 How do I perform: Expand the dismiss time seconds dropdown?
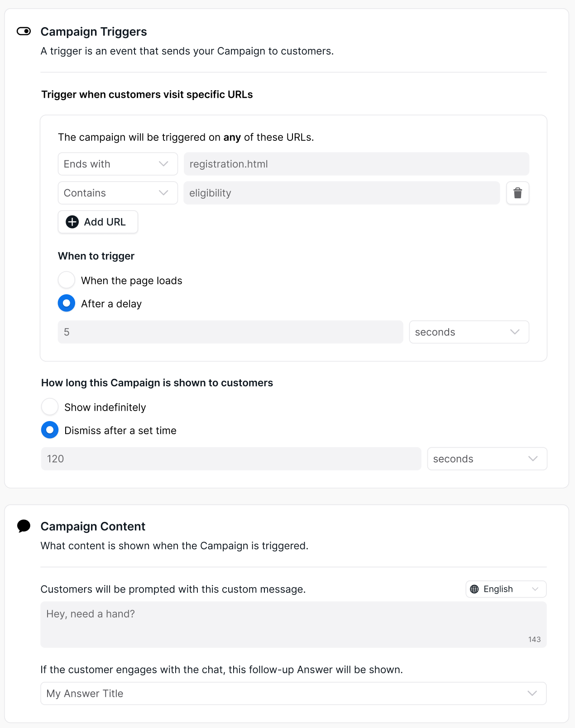[x=487, y=459]
